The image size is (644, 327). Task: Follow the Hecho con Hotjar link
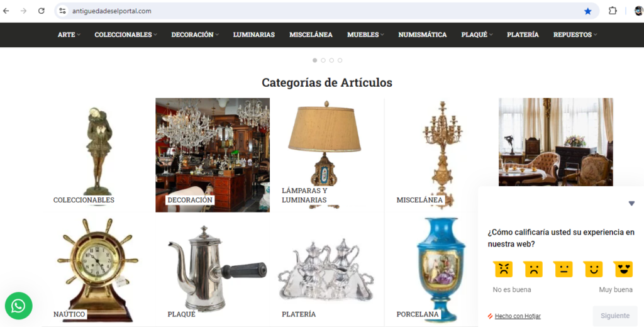(518, 316)
